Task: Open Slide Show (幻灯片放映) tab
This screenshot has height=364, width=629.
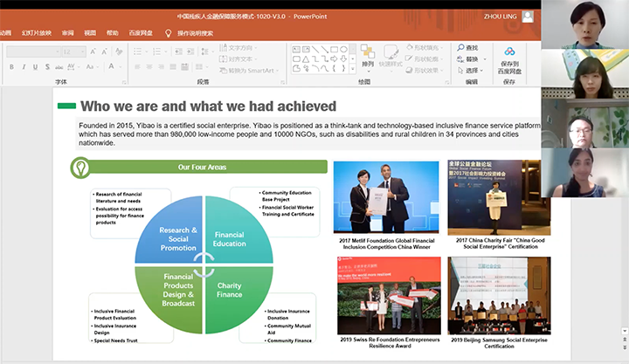Action: coord(37,33)
